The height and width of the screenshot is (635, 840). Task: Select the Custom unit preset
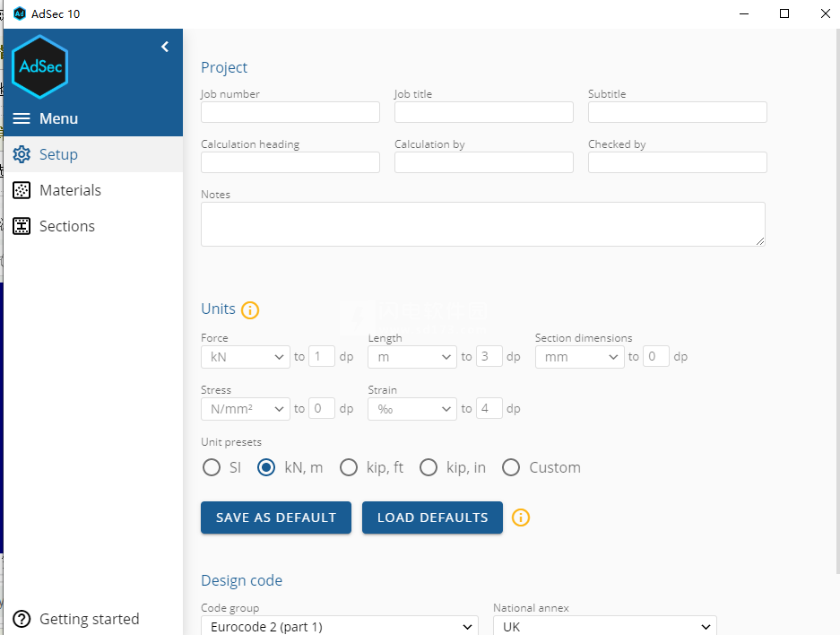coord(511,467)
